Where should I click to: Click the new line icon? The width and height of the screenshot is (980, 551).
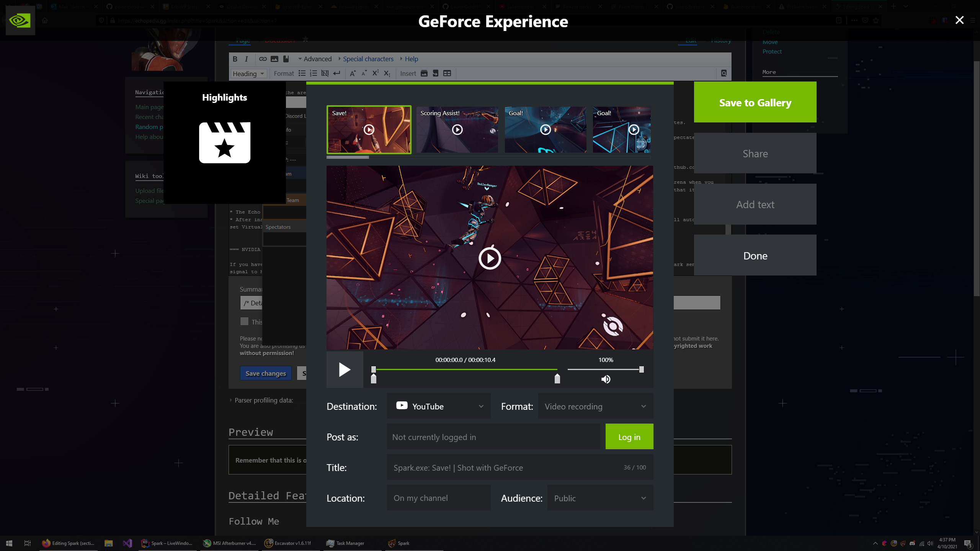point(336,73)
